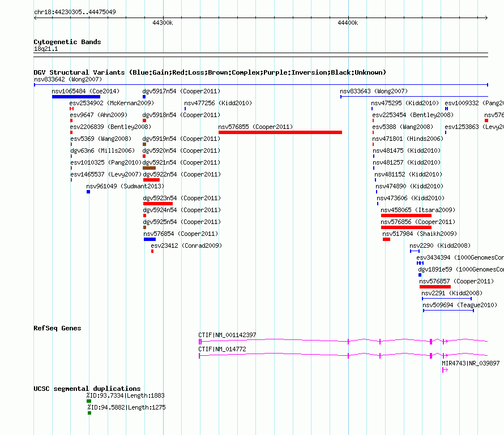Select nsv471801 (Hinds2006) label
504x435 pixels.
click(x=408, y=139)
